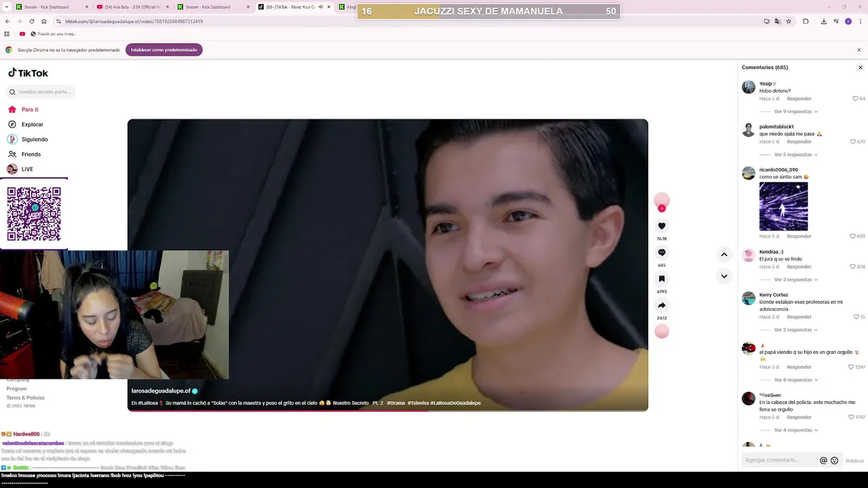Viewport: 868px width, 488px height.
Task: Reply to Kerry Cortez with Responder
Action: tap(799, 317)
